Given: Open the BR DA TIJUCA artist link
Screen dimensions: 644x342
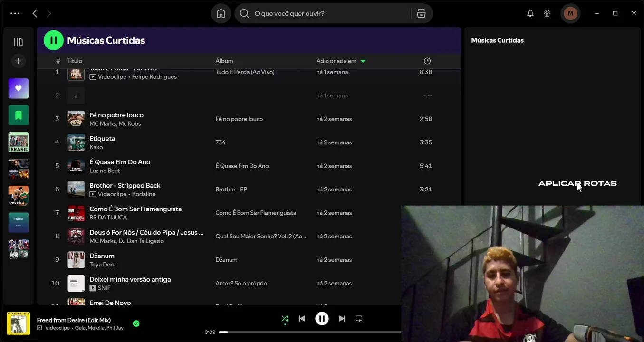Looking at the screenshot, I should point(108,218).
